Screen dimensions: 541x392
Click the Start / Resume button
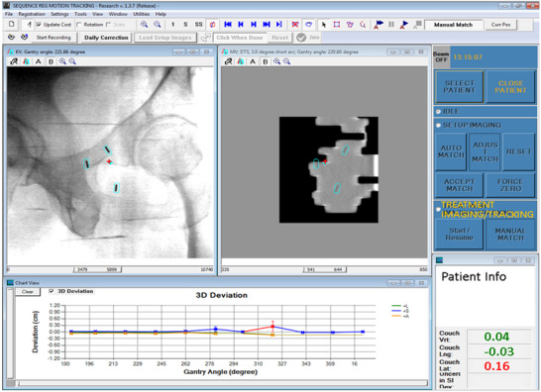[x=459, y=234]
